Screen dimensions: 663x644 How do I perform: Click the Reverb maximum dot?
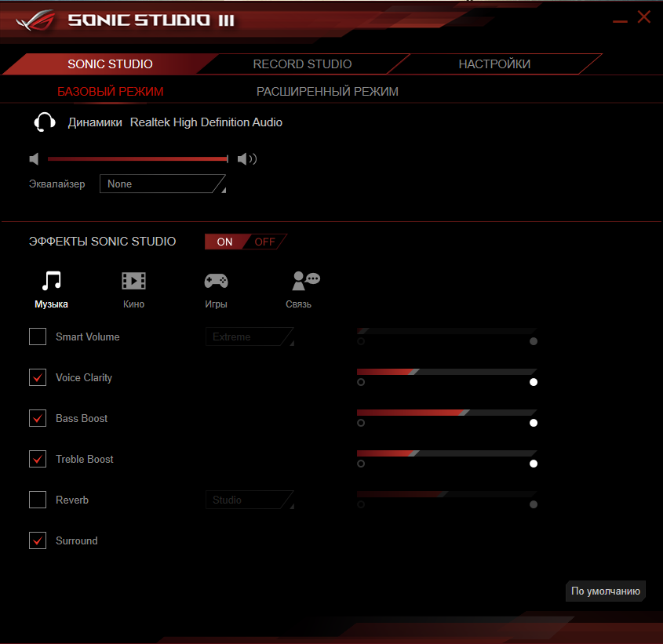click(x=534, y=504)
